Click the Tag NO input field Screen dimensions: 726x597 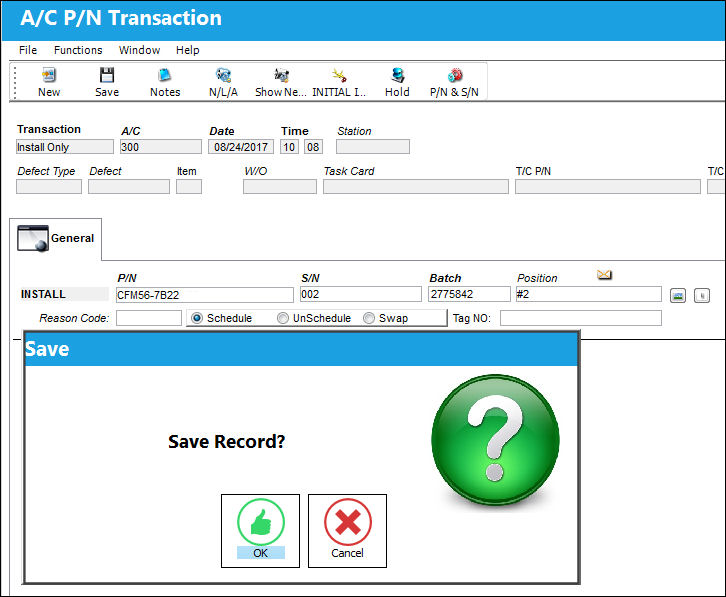click(581, 318)
